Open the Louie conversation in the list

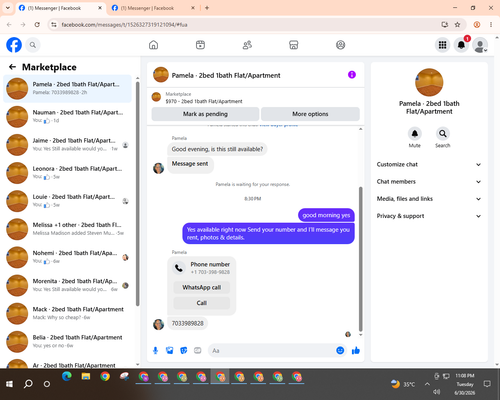click(x=67, y=201)
